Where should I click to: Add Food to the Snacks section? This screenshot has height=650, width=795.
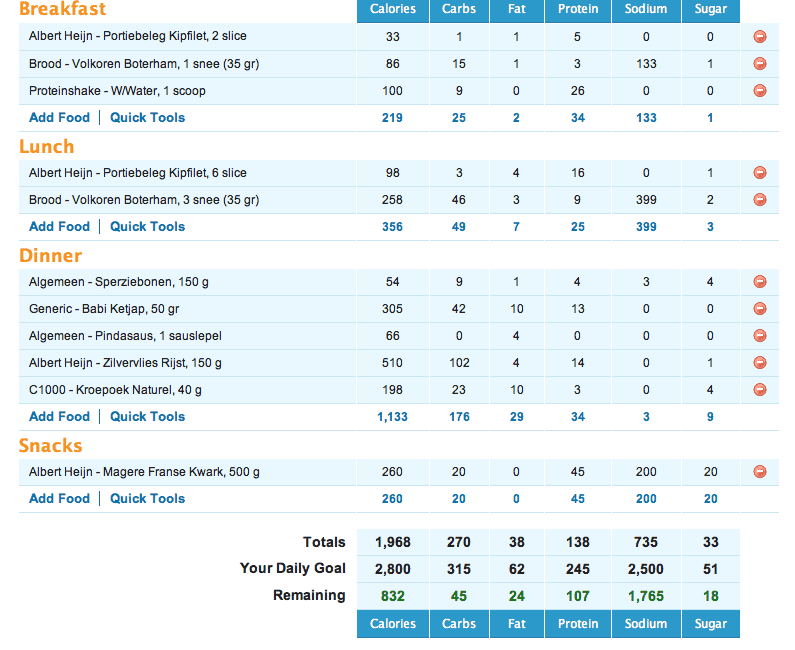click(59, 499)
